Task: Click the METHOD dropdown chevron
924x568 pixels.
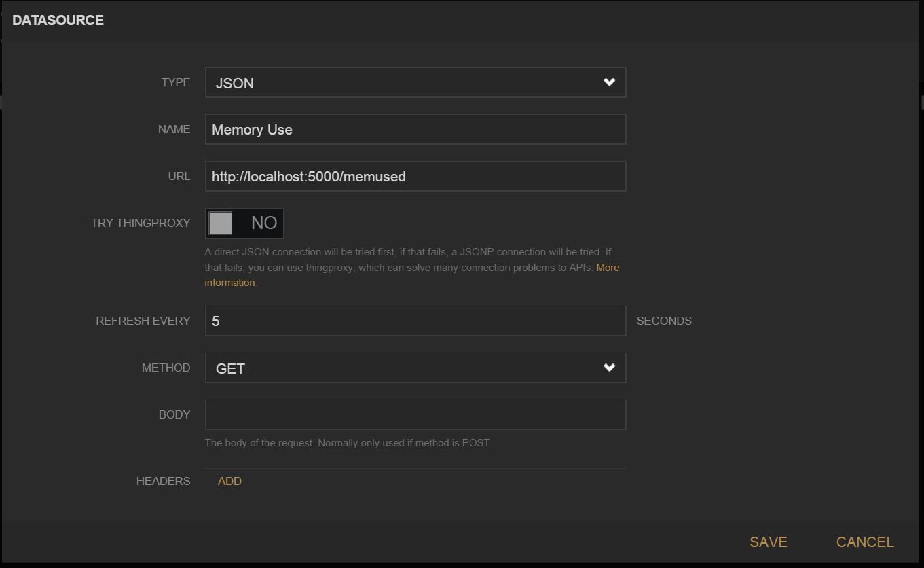Action: pyautogui.click(x=609, y=368)
